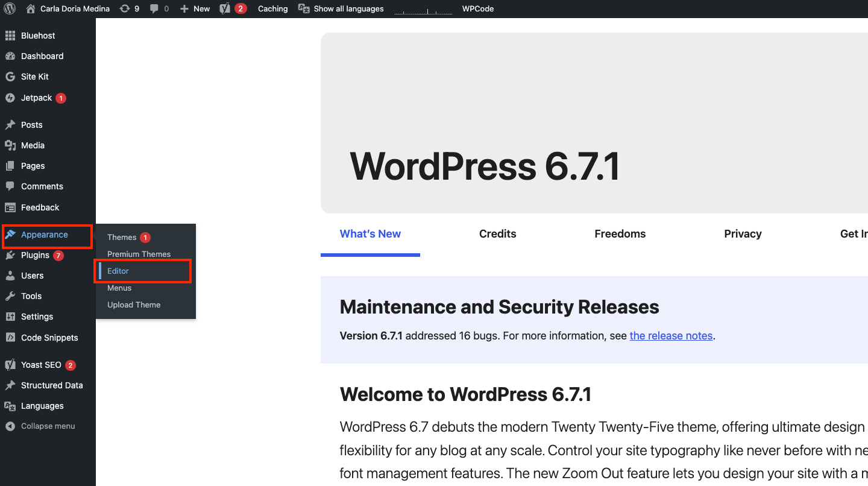Switch to the Credits tab

click(498, 234)
